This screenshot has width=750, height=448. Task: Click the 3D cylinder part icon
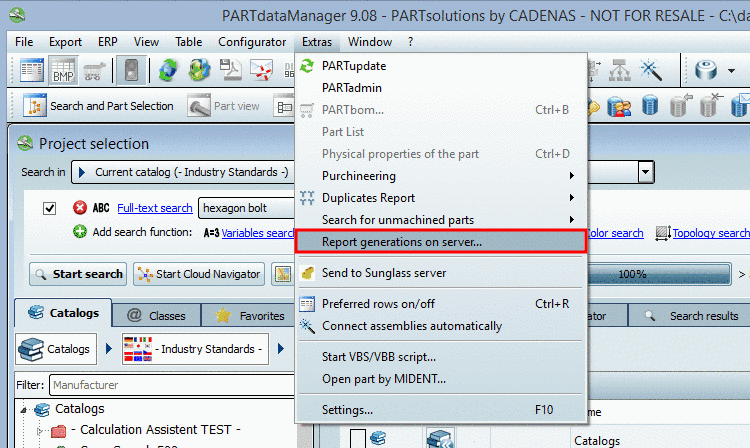(706, 70)
